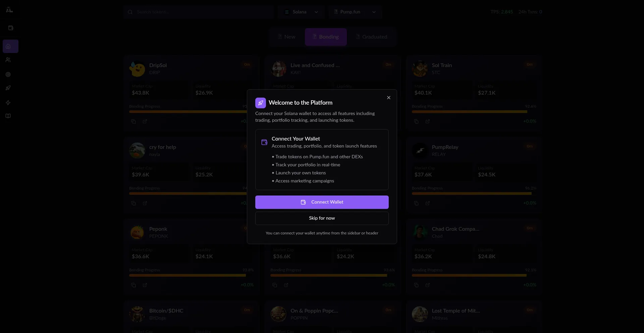The image size is (644, 333).
Task: Click the rocket launch icon in the sidebar
Action: (8, 88)
